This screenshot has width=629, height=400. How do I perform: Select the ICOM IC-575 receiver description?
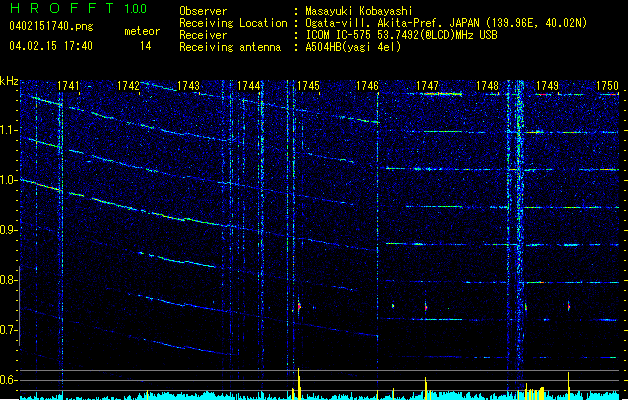click(402, 35)
